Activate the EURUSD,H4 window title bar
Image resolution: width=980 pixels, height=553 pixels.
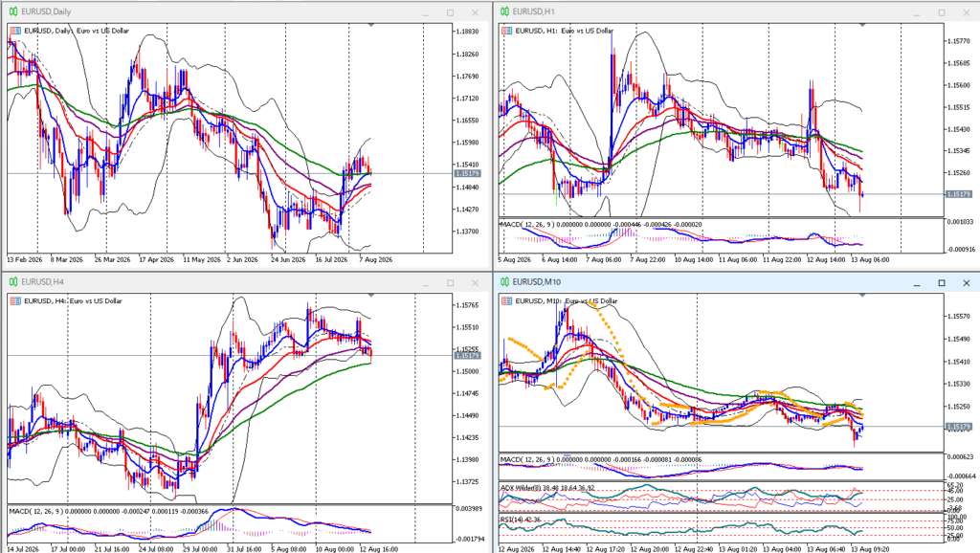pos(246,282)
